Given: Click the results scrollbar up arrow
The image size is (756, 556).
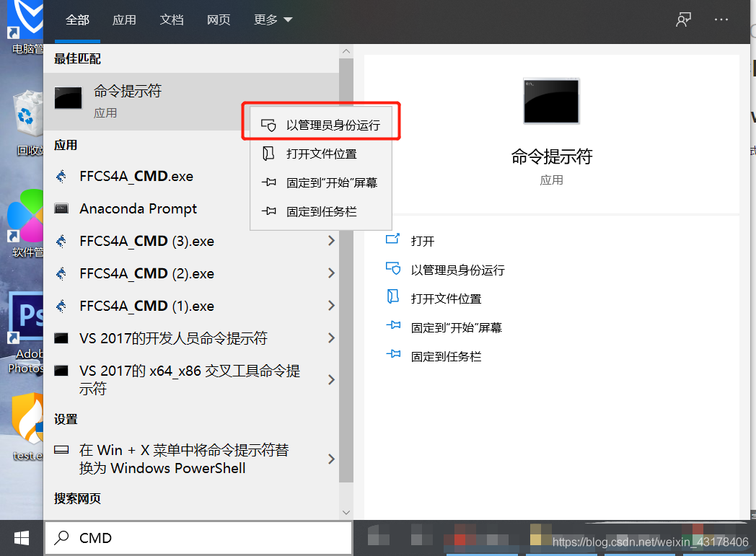Looking at the screenshot, I should coord(346,51).
